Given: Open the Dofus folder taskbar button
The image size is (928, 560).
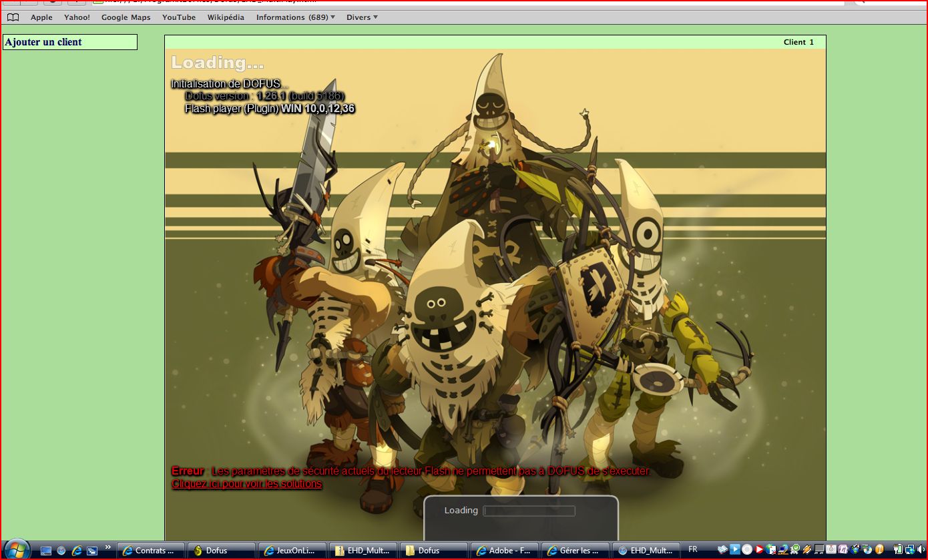Looking at the screenshot, I should click(x=433, y=551).
